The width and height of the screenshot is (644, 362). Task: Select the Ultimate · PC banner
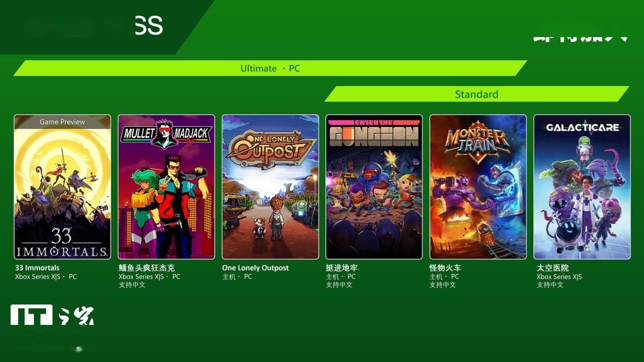pos(270,68)
